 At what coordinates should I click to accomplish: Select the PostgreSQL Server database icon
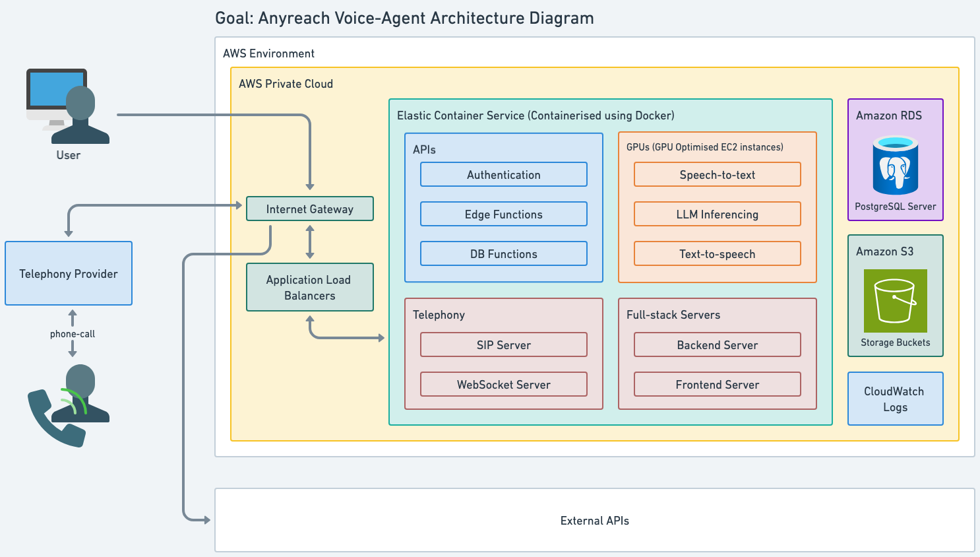(895, 165)
